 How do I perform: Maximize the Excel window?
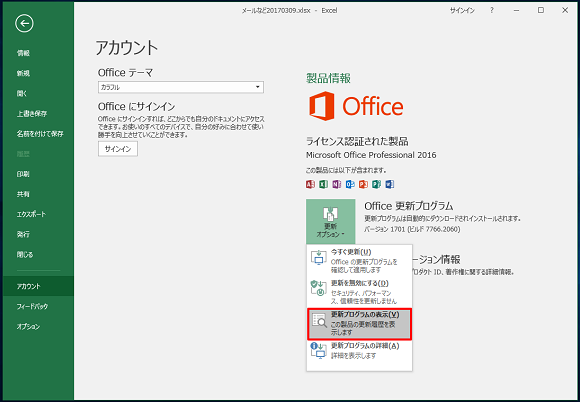pos(541,11)
